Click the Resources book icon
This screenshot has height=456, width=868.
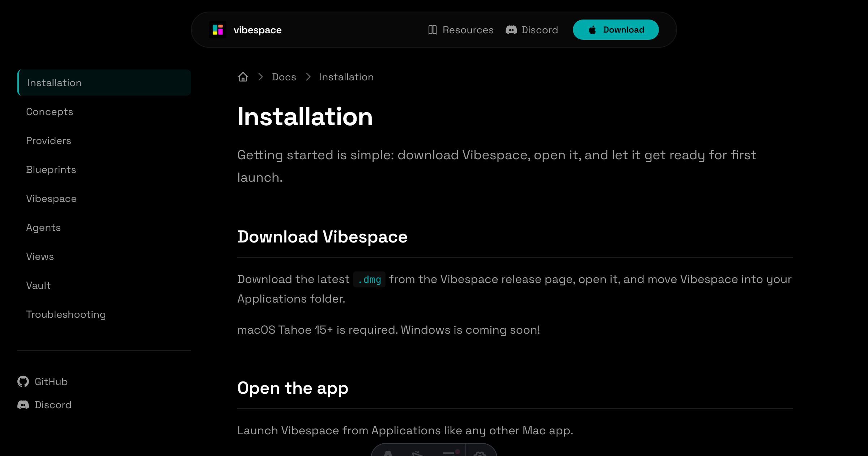point(433,30)
